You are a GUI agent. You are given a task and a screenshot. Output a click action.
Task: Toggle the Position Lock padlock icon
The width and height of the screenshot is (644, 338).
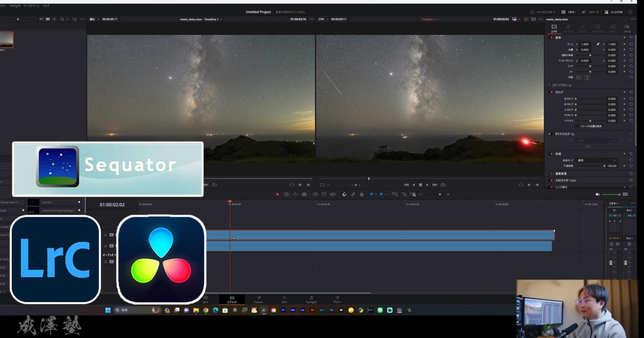tap(362, 194)
